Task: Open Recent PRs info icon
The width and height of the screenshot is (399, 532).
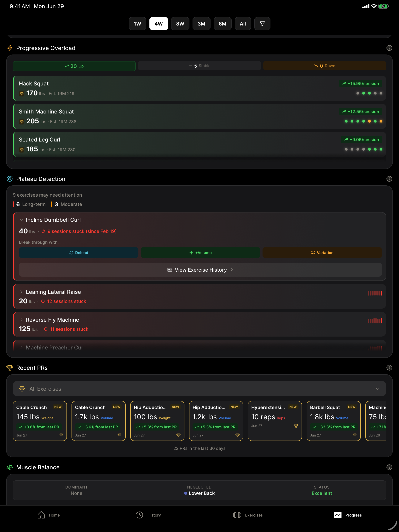Action: [x=389, y=368]
